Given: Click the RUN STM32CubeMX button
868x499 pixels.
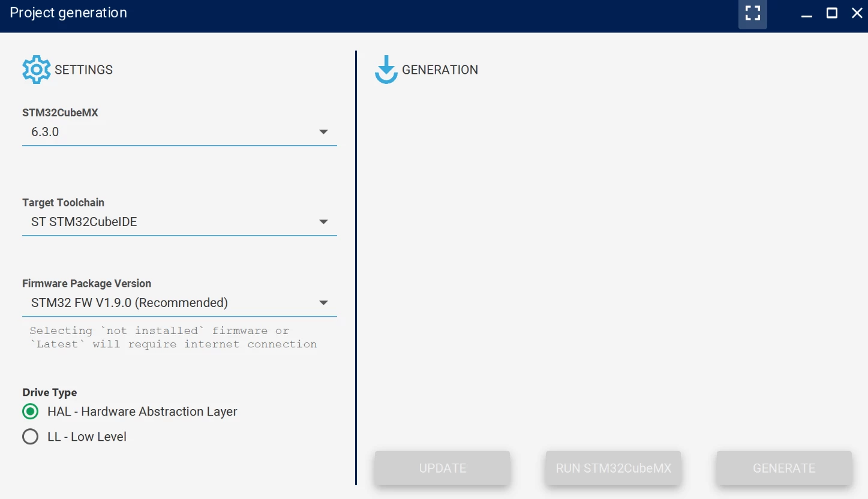Looking at the screenshot, I should pos(614,468).
